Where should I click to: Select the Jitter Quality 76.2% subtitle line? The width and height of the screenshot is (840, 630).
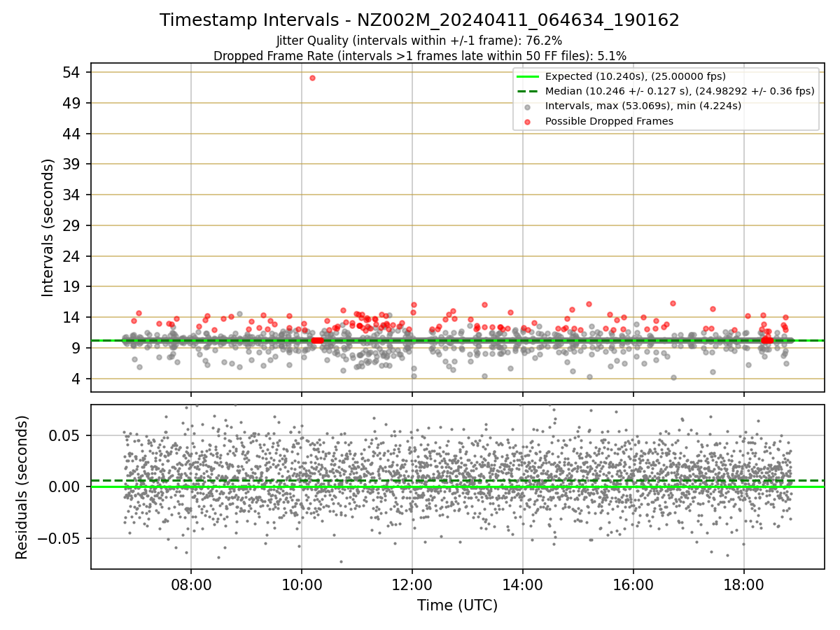click(x=419, y=41)
